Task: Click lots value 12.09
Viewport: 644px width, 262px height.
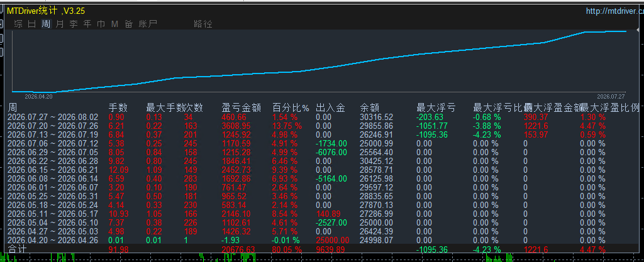Action: point(118,170)
